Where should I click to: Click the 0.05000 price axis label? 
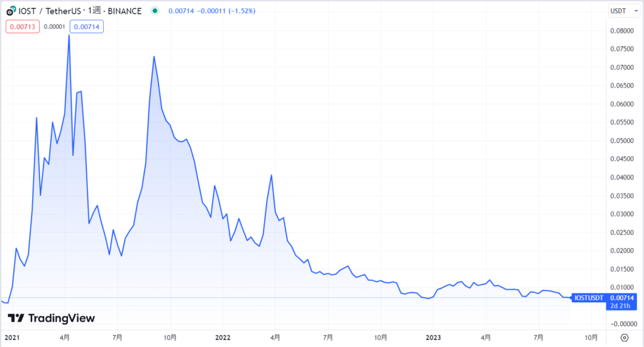(x=621, y=140)
